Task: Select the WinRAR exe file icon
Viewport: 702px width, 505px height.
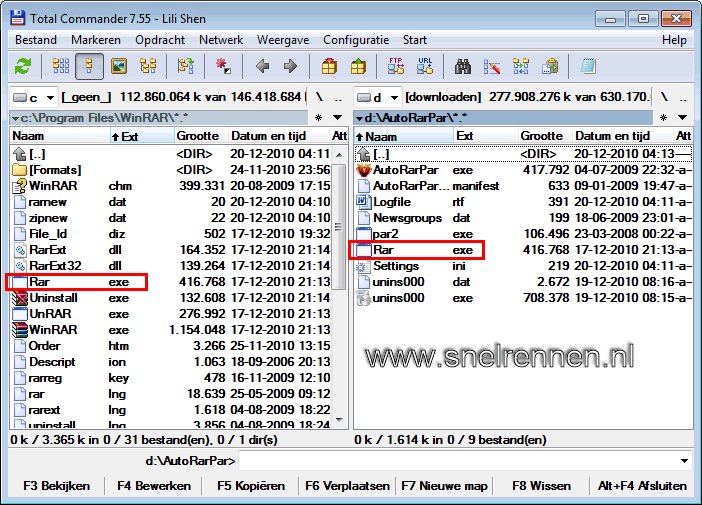Action: 20,330
